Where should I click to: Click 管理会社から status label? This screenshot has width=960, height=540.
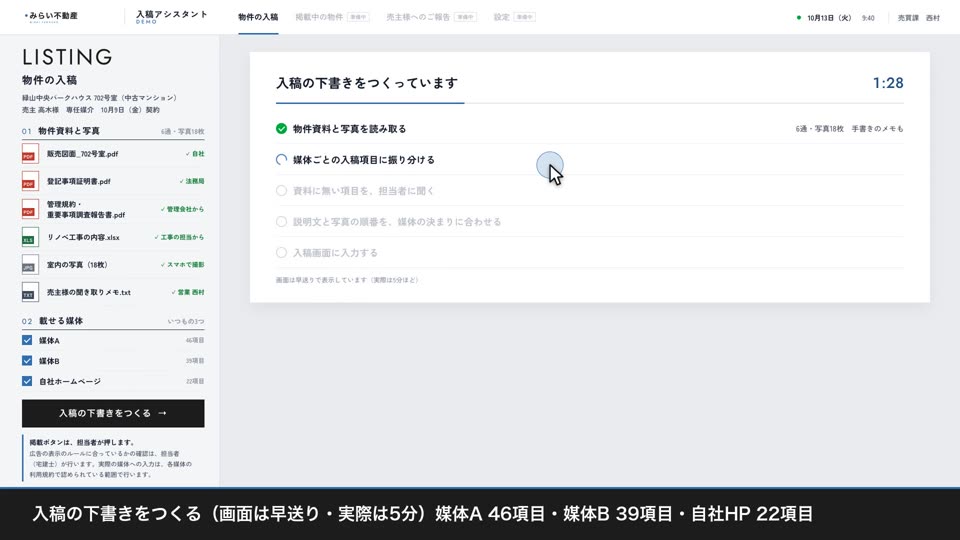click(x=182, y=209)
